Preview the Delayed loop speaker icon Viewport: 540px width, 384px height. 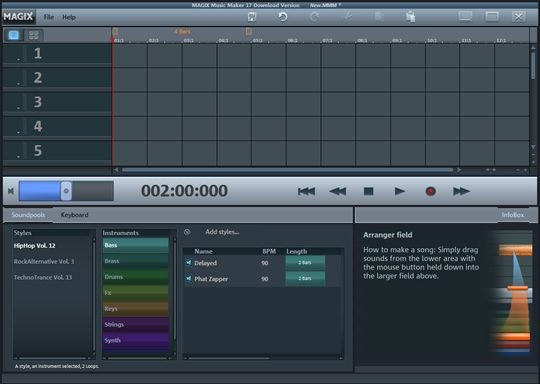click(x=189, y=263)
